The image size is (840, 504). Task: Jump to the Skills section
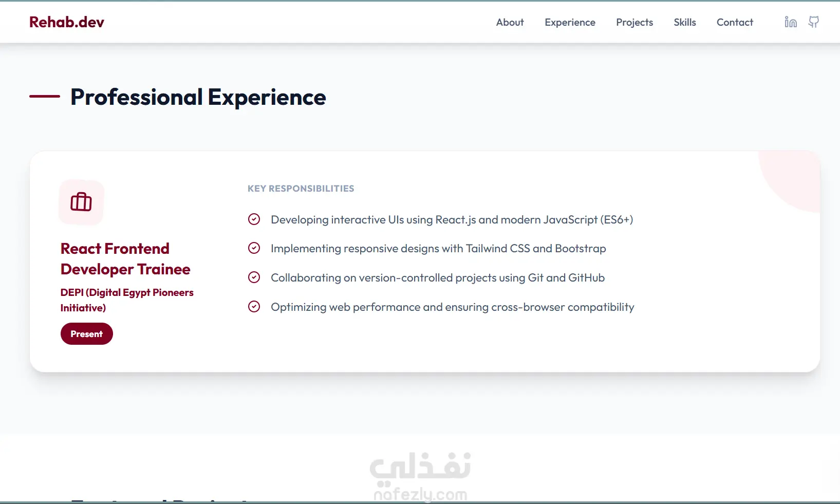pyautogui.click(x=685, y=22)
